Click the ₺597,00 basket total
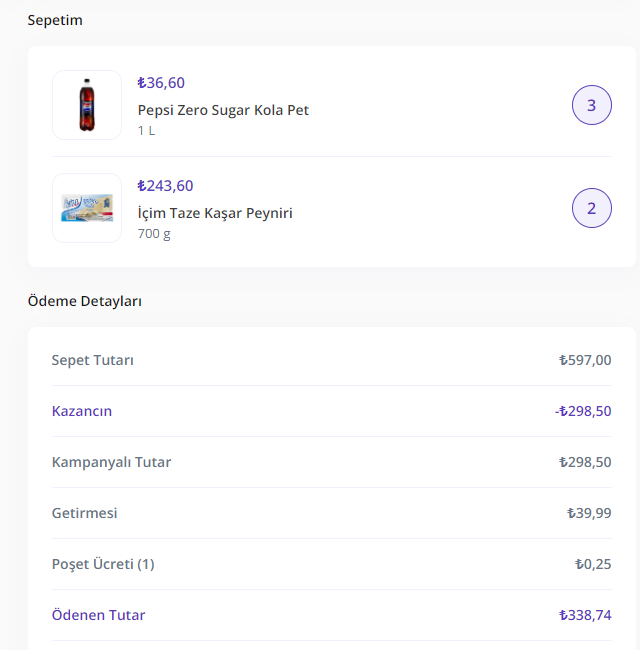 pos(585,360)
